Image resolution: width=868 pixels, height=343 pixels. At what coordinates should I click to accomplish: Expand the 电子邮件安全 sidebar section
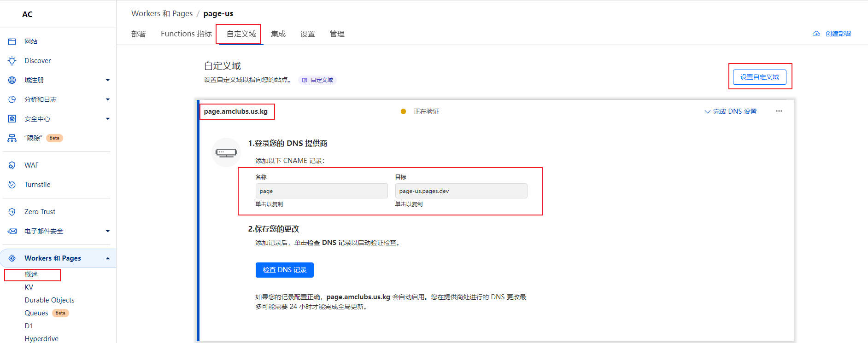point(108,231)
